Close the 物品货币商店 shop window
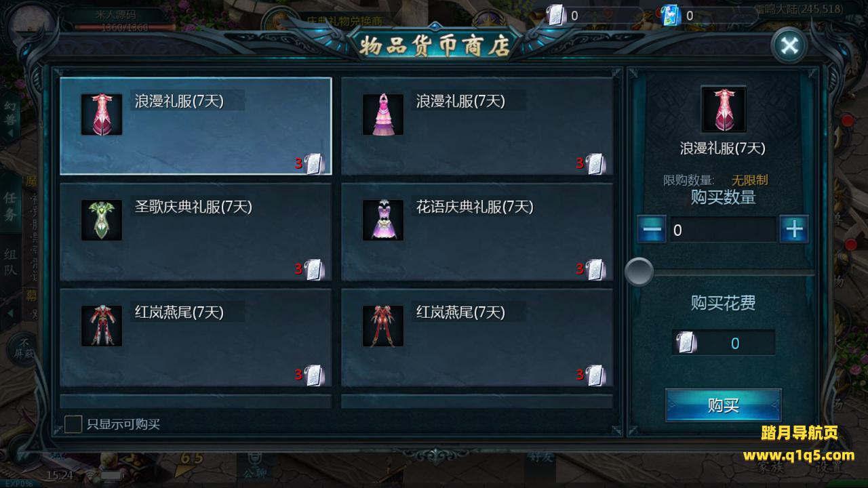 (x=789, y=45)
